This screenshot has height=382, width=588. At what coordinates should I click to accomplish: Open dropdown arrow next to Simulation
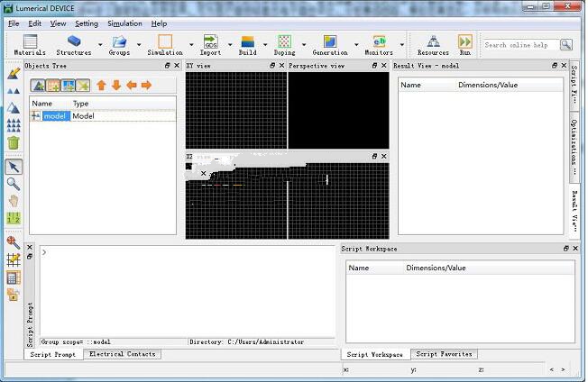click(x=191, y=45)
